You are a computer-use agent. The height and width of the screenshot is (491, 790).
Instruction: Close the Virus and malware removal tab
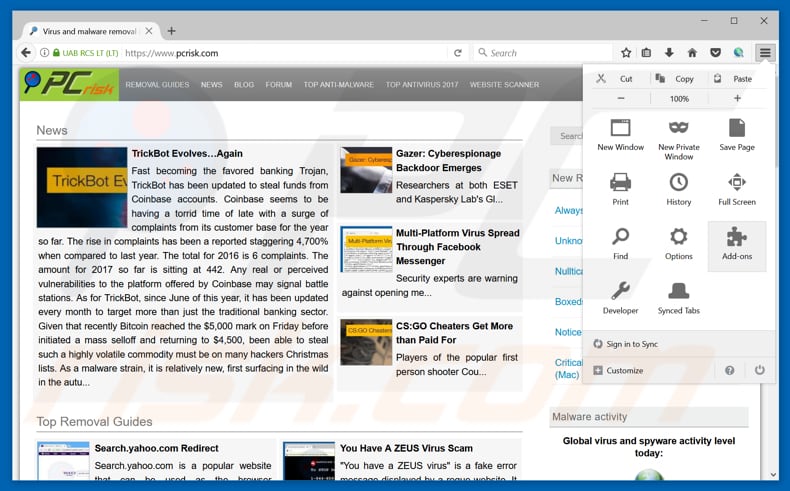point(149,31)
